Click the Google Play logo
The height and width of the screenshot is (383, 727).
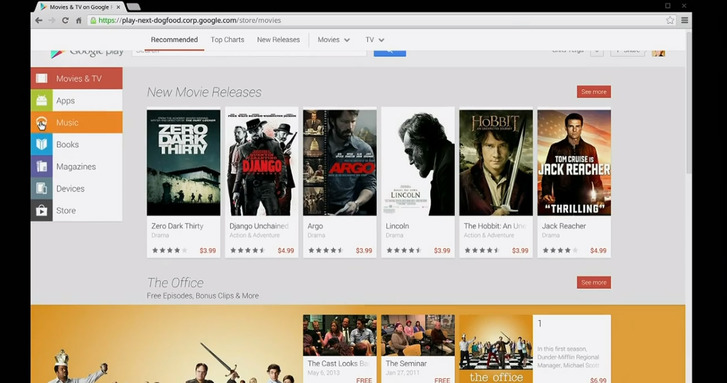click(x=87, y=53)
